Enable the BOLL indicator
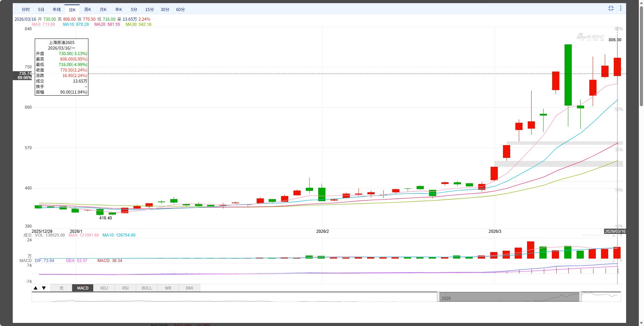The image size is (644, 326). tap(147, 288)
